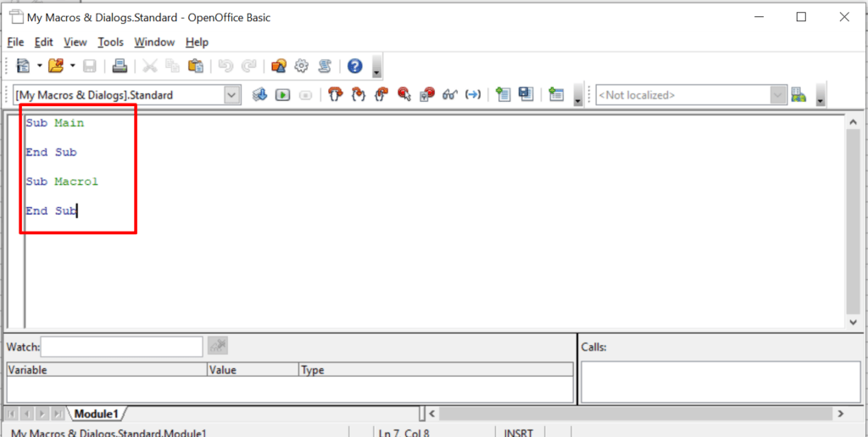Image resolution: width=868 pixels, height=437 pixels.
Task: Open the New document dropdown arrow
Action: point(39,66)
